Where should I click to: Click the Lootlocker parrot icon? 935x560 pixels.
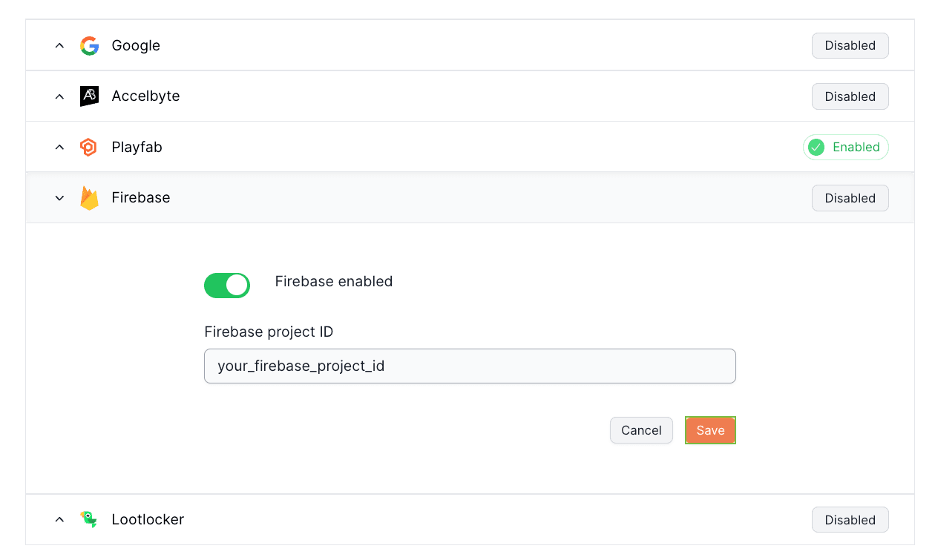[x=89, y=519]
